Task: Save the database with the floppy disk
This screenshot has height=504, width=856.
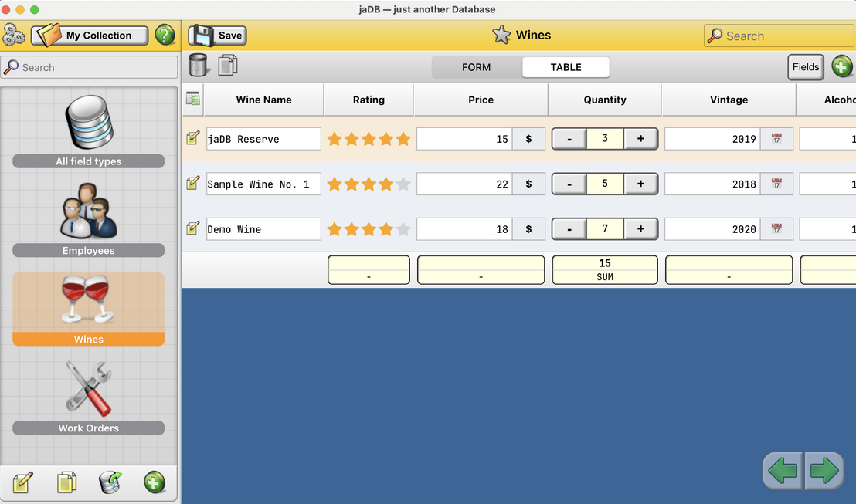Action: [x=217, y=36]
